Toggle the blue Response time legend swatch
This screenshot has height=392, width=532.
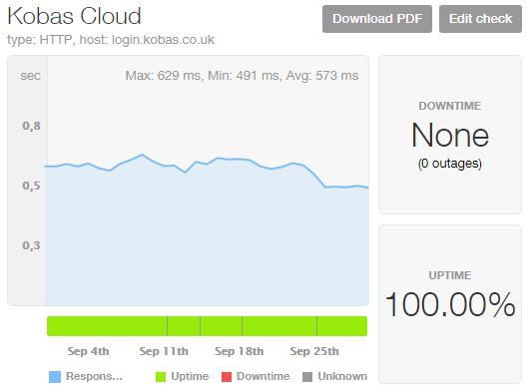tap(55, 377)
